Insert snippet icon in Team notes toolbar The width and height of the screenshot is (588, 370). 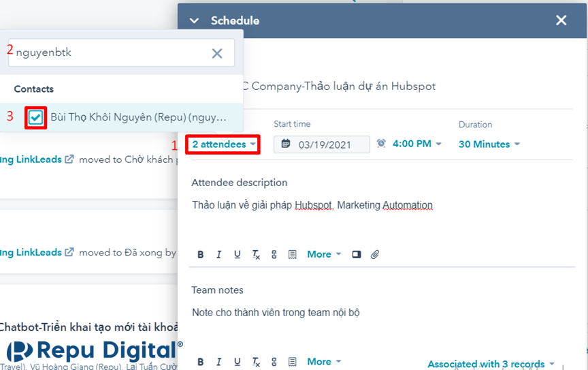click(292, 362)
